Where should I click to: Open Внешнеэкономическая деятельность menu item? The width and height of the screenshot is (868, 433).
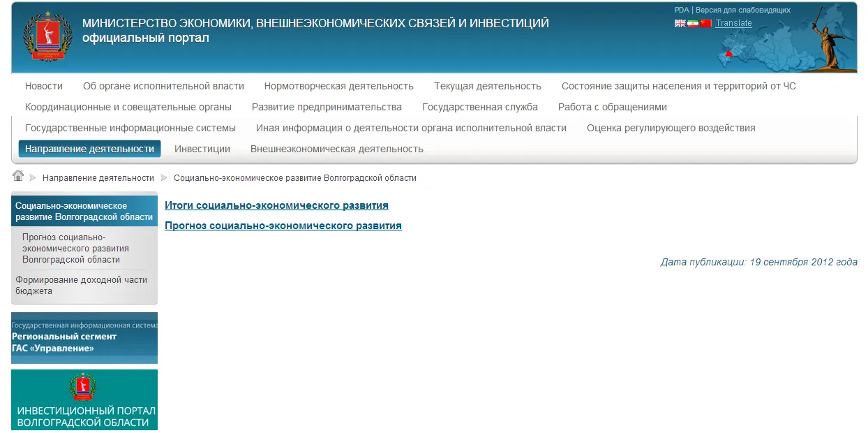tap(337, 149)
